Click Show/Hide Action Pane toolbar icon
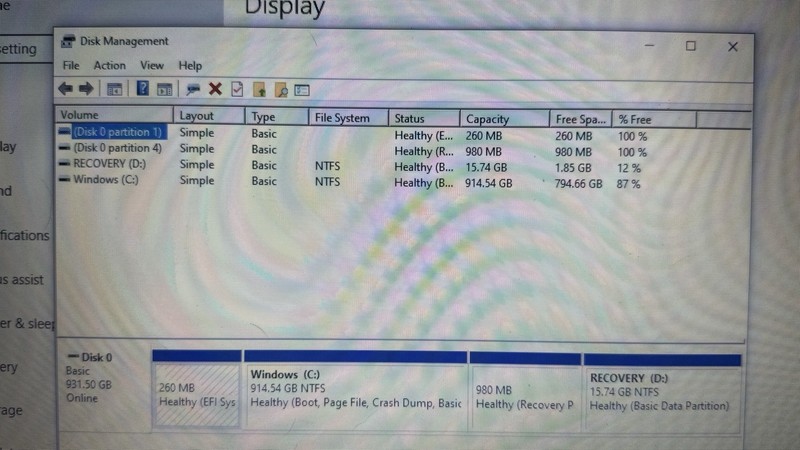The width and height of the screenshot is (800, 450). [164, 90]
